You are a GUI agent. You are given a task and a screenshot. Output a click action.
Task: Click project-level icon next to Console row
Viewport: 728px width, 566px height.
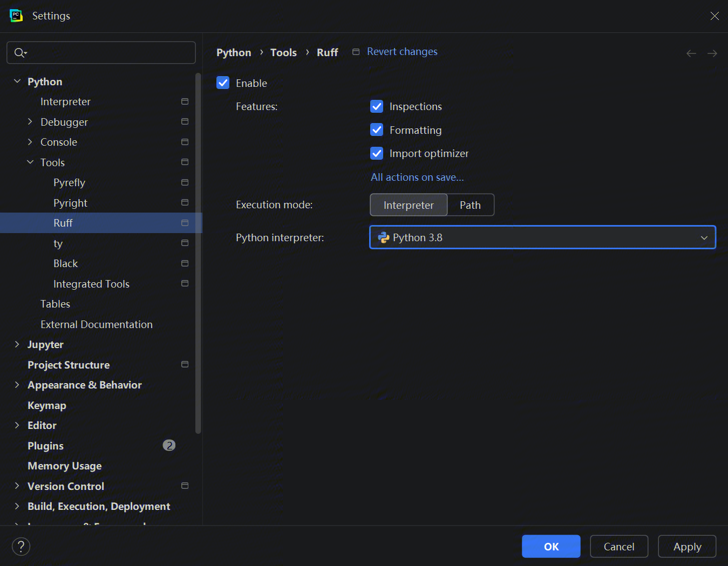[185, 142]
